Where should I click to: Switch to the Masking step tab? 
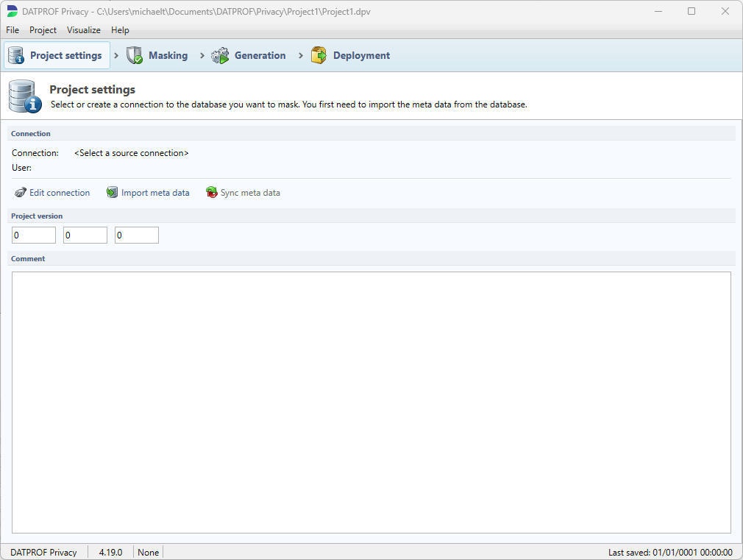point(168,55)
